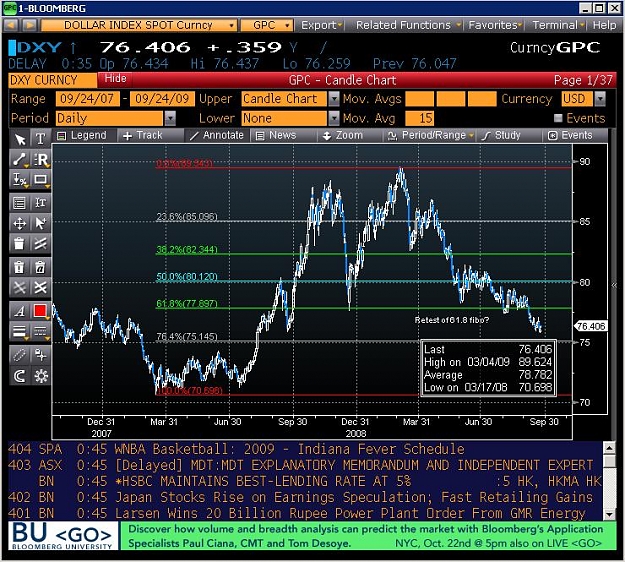Select the pointer-with-plus copy tool
Screen dimensions: 625x562
pyautogui.click(x=40, y=223)
